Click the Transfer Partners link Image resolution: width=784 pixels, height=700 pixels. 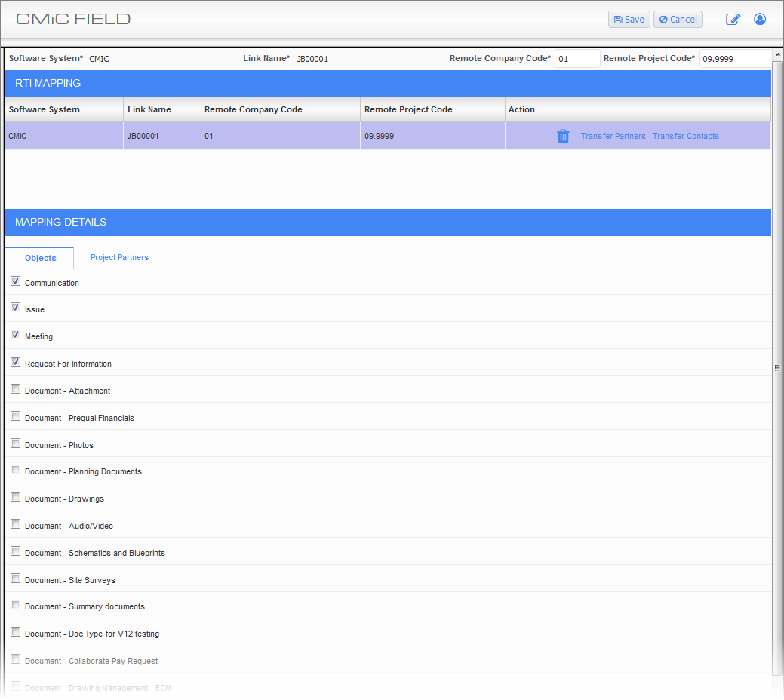[613, 137]
